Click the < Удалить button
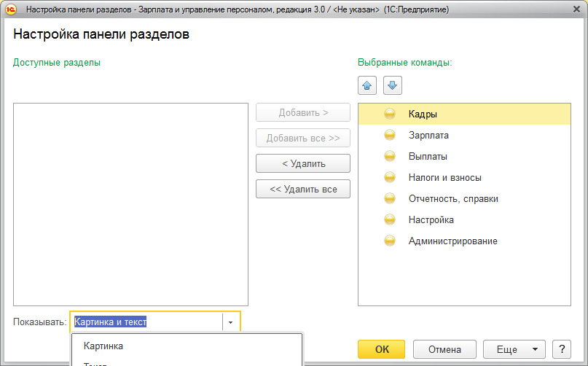 [303, 163]
